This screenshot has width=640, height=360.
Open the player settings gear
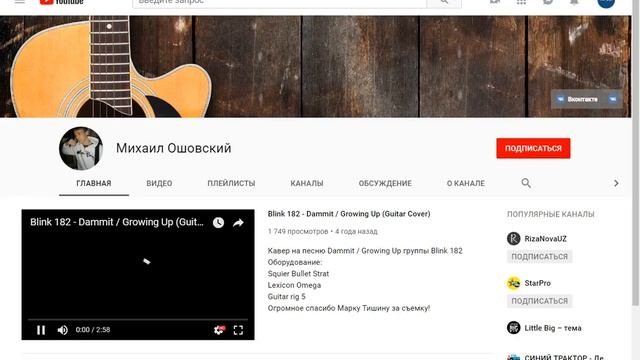click(x=219, y=330)
